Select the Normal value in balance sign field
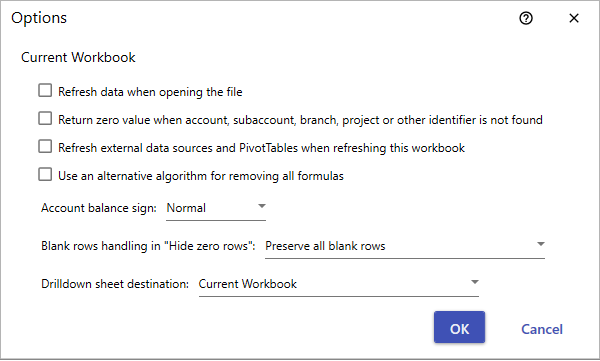 (x=186, y=208)
